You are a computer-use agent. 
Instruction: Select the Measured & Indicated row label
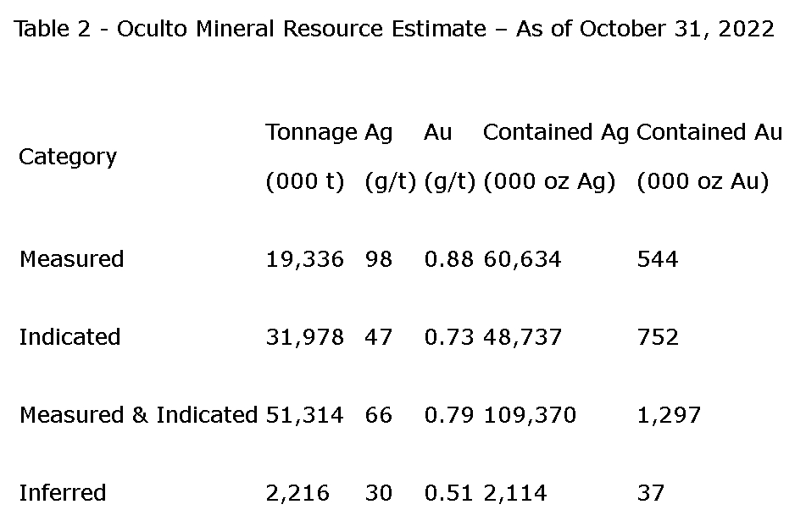tap(138, 415)
